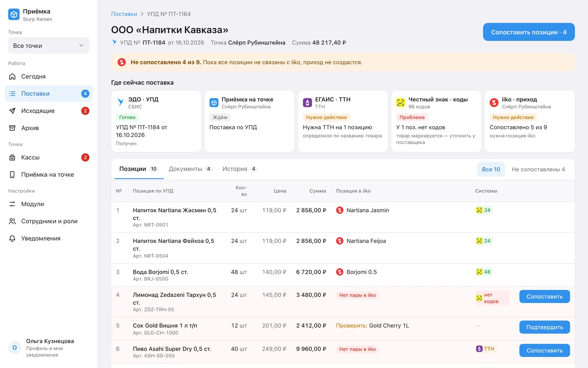Click the bell icon next to Уведомления
The height and width of the screenshot is (368, 588).
(x=12, y=238)
